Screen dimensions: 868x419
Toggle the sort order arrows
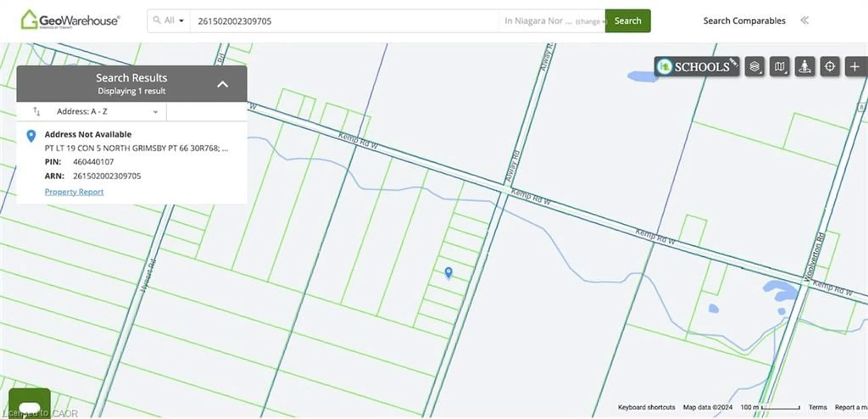click(36, 111)
